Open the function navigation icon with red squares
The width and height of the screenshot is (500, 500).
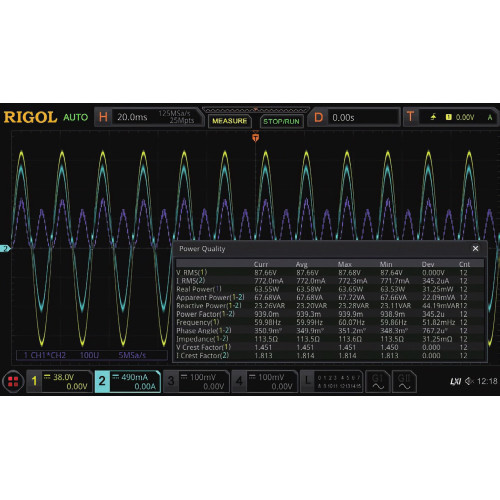click(x=13, y=381)
